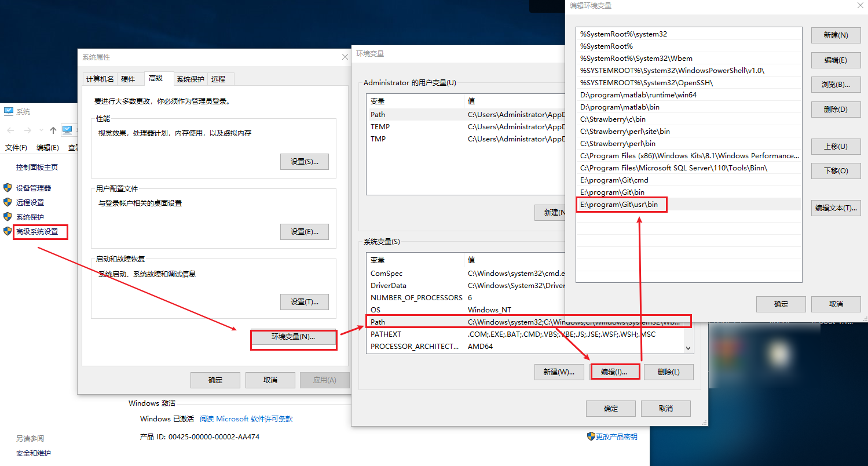The height and width of the screenshot is (466, 868).
Task: Open 安全和维护 link
Action: (34, 453)
